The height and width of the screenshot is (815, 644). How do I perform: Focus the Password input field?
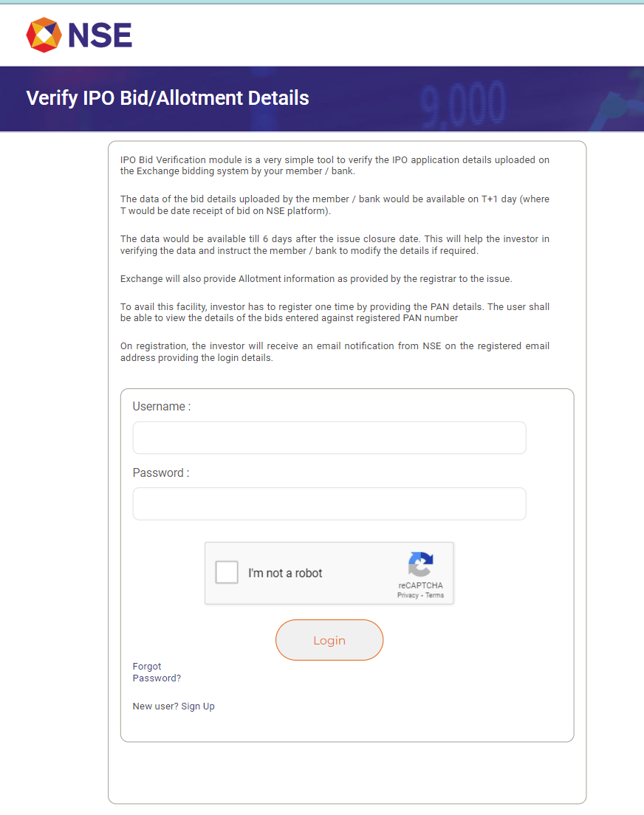(x=329, y=503)
